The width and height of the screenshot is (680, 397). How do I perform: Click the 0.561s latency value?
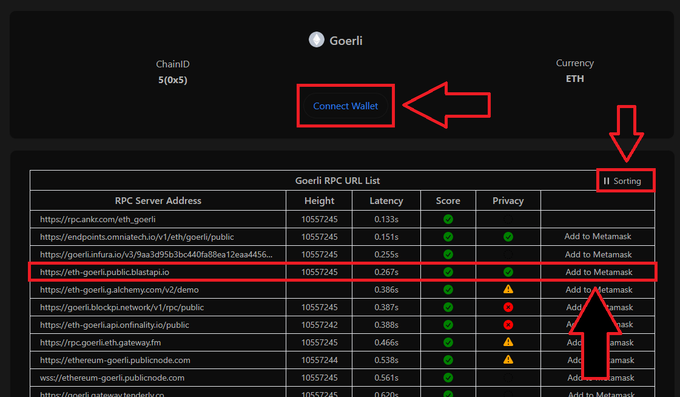pos(386,377)
